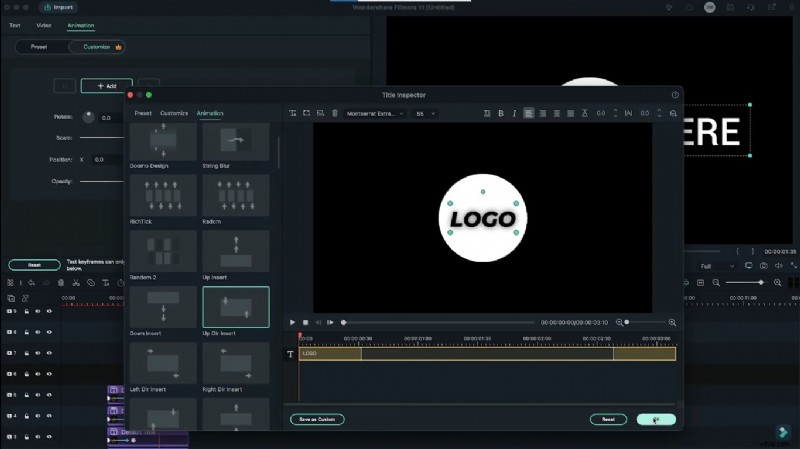Select Animation tab in background panel
The height and width of the screenshot is (449, 800).
pyautogui.click(x=81, y=25)
